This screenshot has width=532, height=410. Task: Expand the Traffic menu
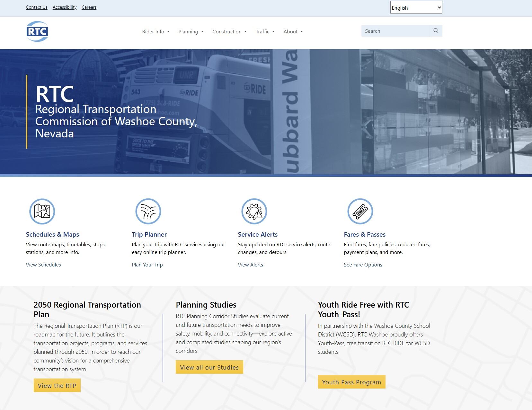point(265,31)
